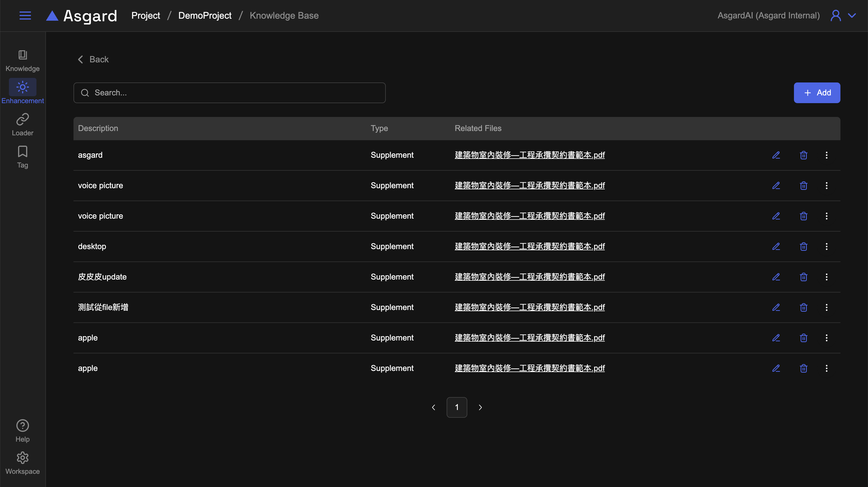Open the Help sidebar icon
Image resolution: width=868 pixels, height=487 pixels.
(x=23, y=431)
